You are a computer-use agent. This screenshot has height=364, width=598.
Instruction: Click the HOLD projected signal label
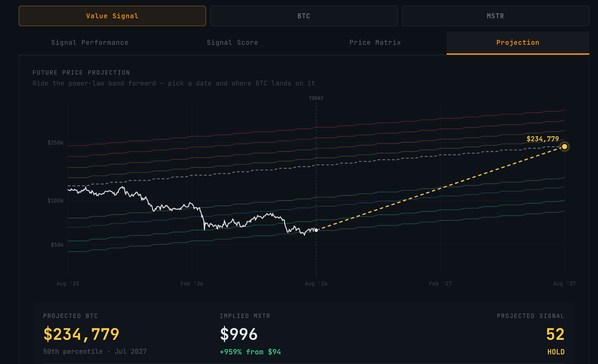[x=556, y=352]
